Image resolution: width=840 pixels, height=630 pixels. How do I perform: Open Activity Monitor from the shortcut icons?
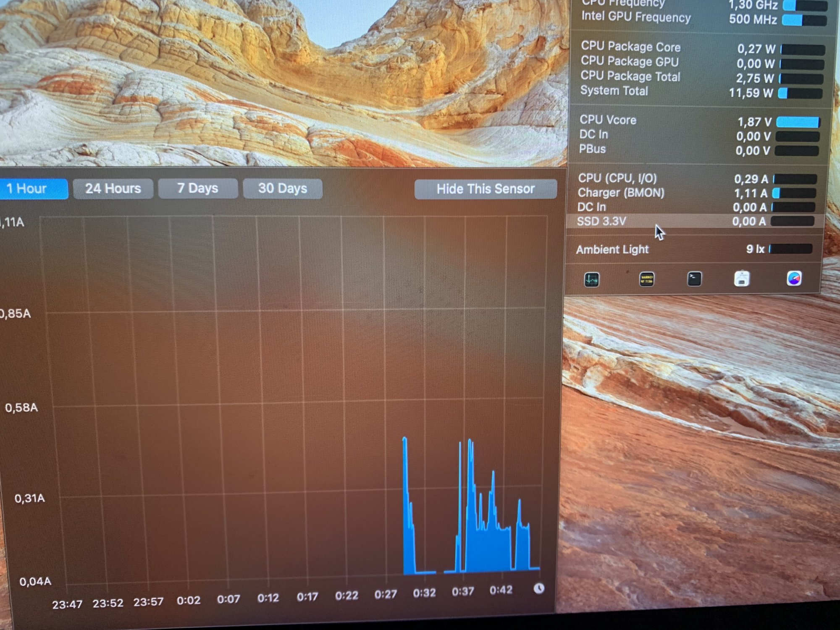coord(591,280)
